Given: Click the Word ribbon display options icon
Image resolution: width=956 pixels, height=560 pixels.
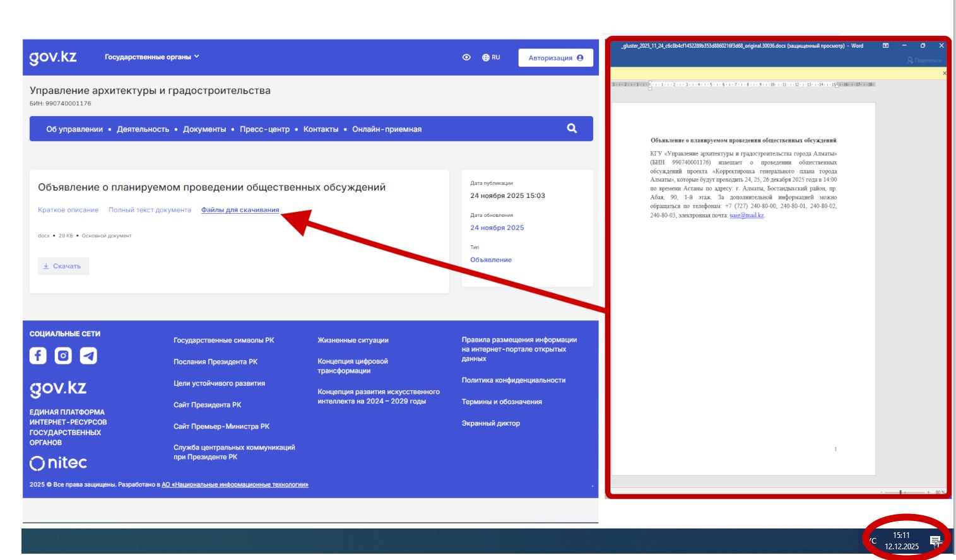Looking at the screenshot, I should click(x=885, y=45).
